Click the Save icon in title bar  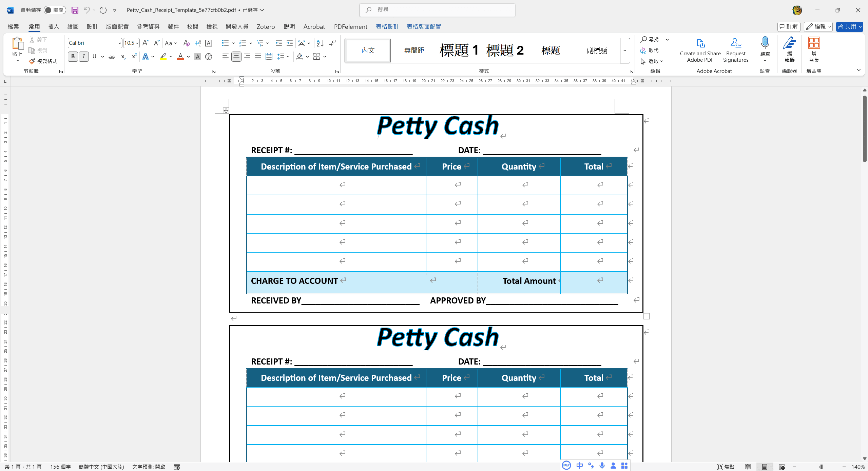point(75,10)
